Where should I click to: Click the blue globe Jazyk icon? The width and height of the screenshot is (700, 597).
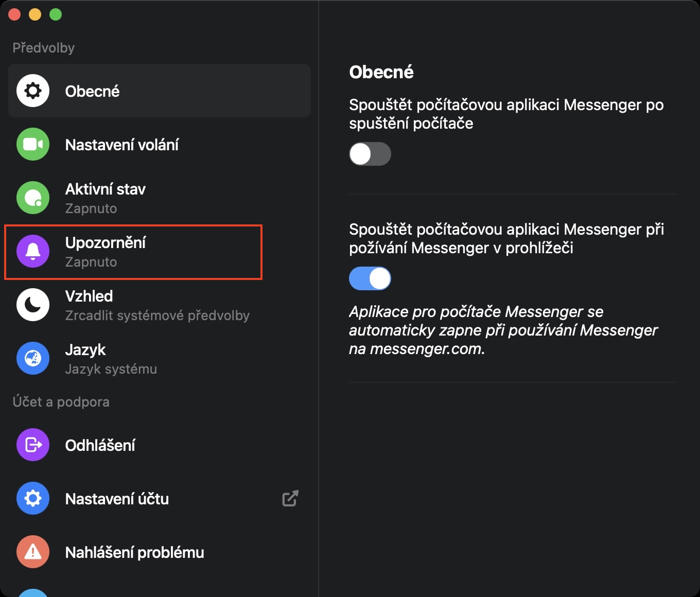pos(33,359)
